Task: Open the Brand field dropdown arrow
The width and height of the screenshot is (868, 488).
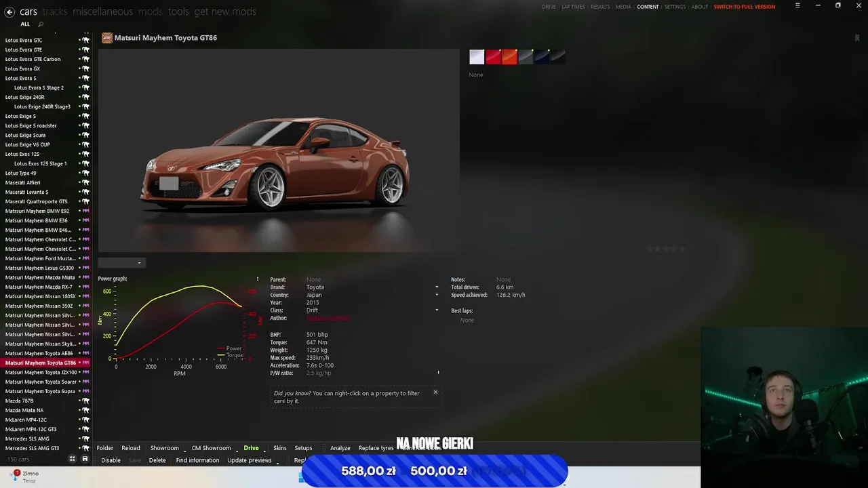Action: [437, 287]
